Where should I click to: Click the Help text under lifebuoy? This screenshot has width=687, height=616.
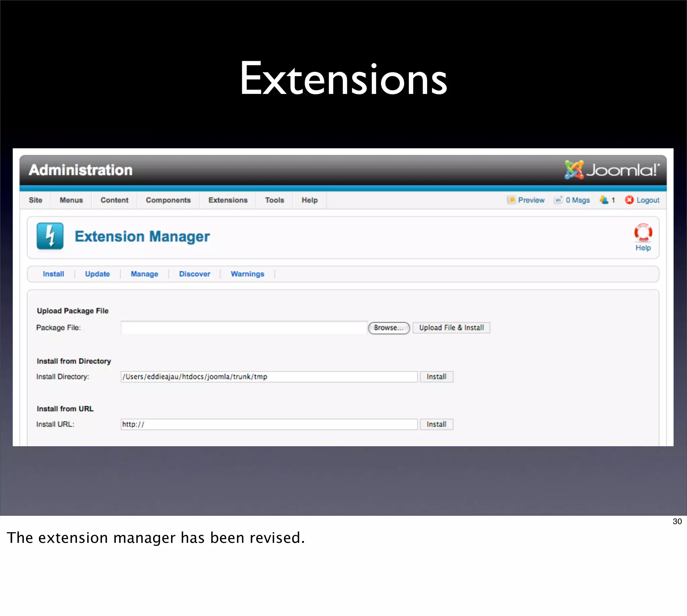(x=643, y=248)
